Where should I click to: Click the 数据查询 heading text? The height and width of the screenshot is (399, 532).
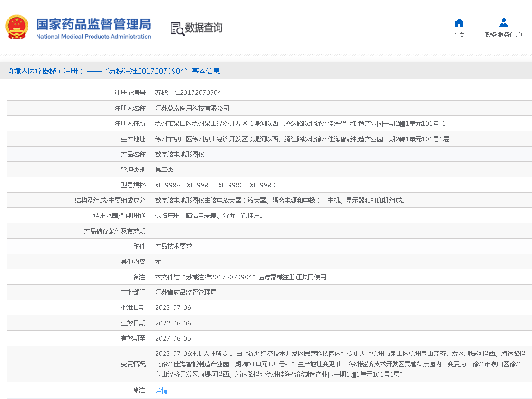[203, 28]
